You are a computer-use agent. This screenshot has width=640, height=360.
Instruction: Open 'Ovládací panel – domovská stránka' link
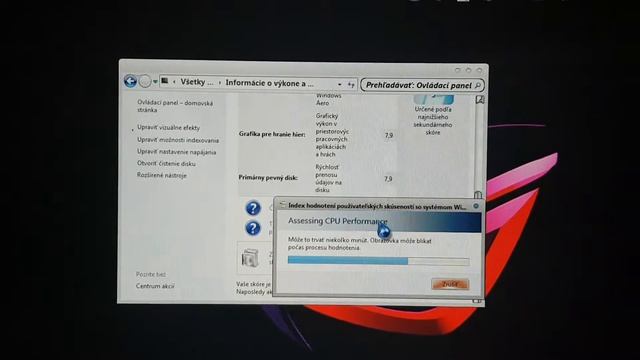tap(175, 106)
